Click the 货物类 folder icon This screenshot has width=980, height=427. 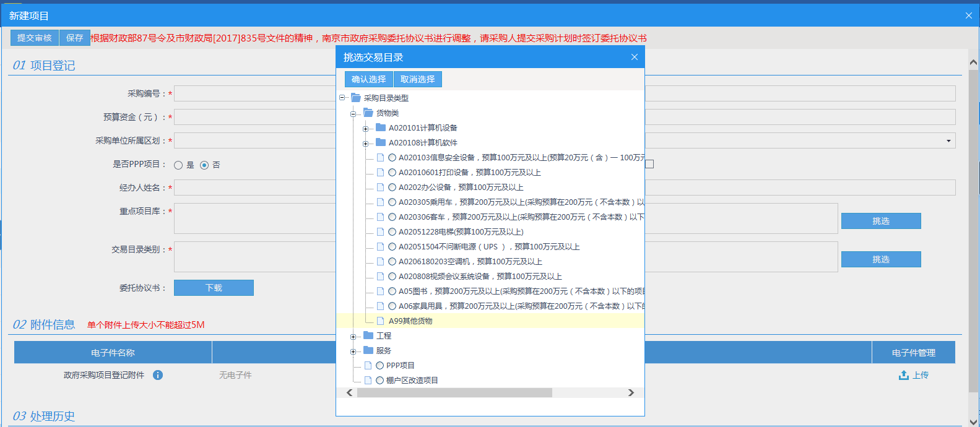pyautogui.click(x=368, y=113)
